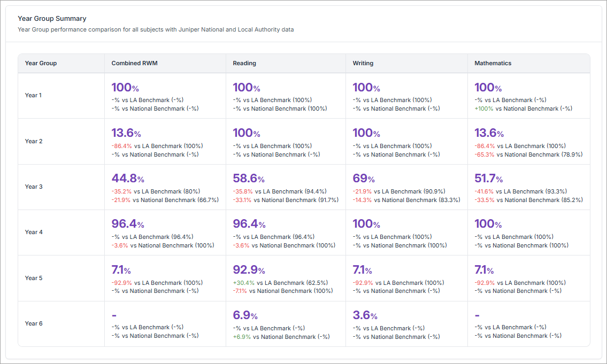
Task: Select the Reading column header
Action: 244,63
